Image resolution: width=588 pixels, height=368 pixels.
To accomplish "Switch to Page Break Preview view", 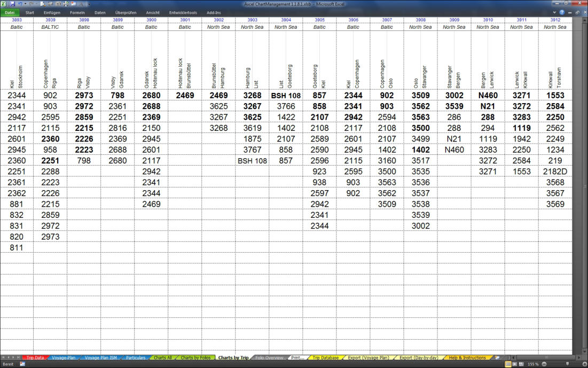I will 522,364.
